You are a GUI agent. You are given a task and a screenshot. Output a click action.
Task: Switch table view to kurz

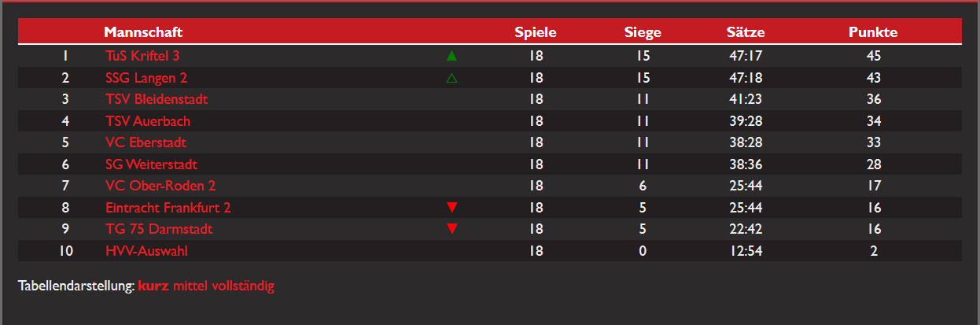(x=153, y=286)
